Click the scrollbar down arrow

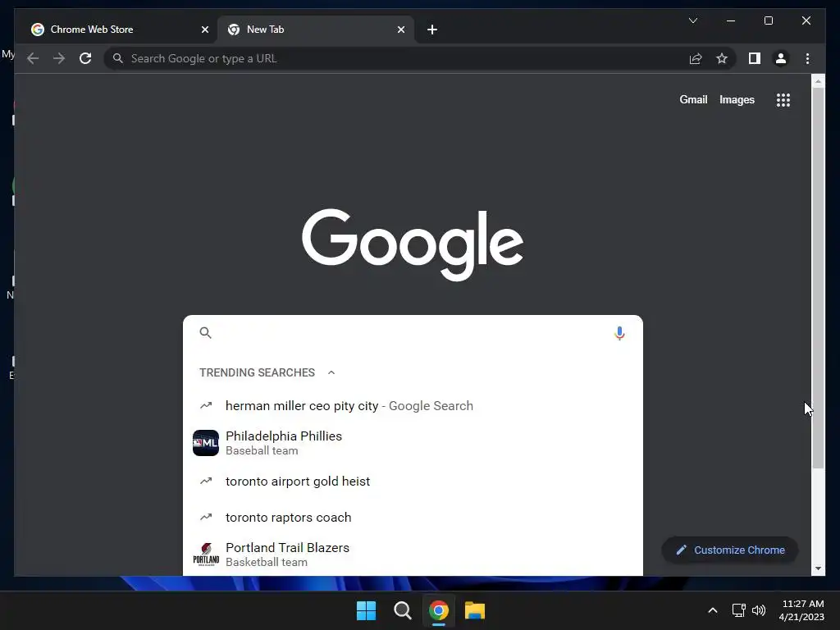point(818,568)
